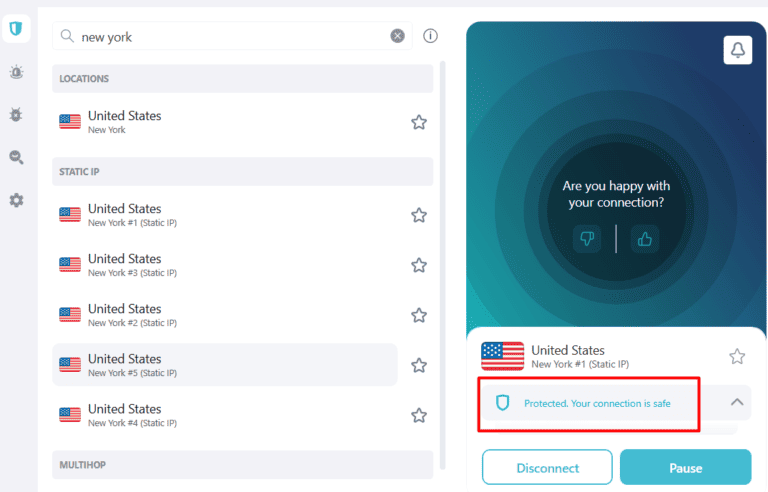The image size is (768, 492).
Task: Favorite New York #4 Static IP
Action: [x=419, y=416]
